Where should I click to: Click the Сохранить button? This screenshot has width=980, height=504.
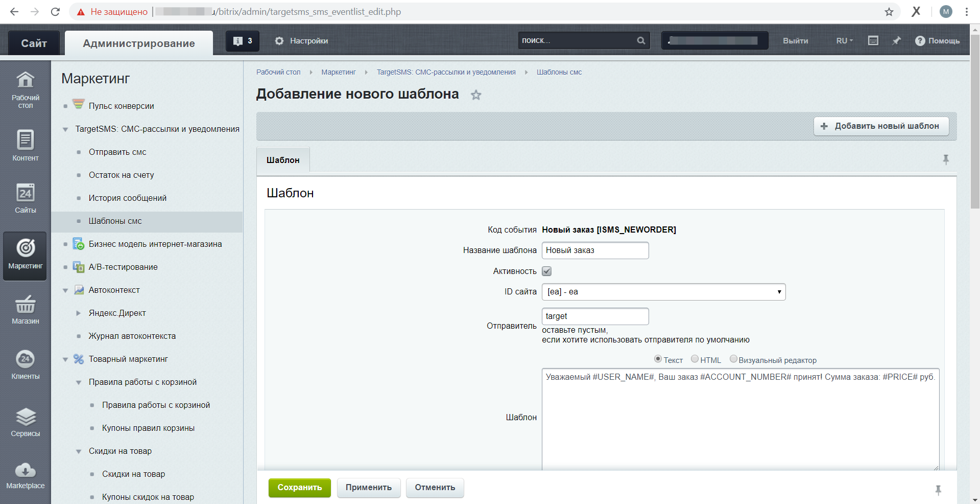click(x=299, y=488)
